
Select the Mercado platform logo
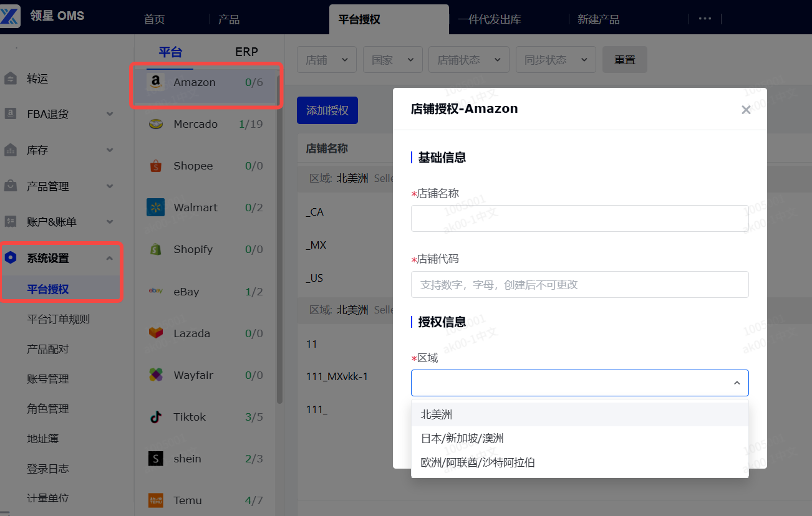tap(156, 124)
